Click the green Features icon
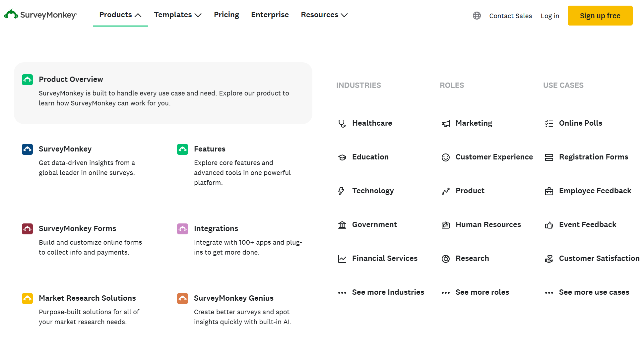This screenshot has width=644, height=361. tap(182, 149)
